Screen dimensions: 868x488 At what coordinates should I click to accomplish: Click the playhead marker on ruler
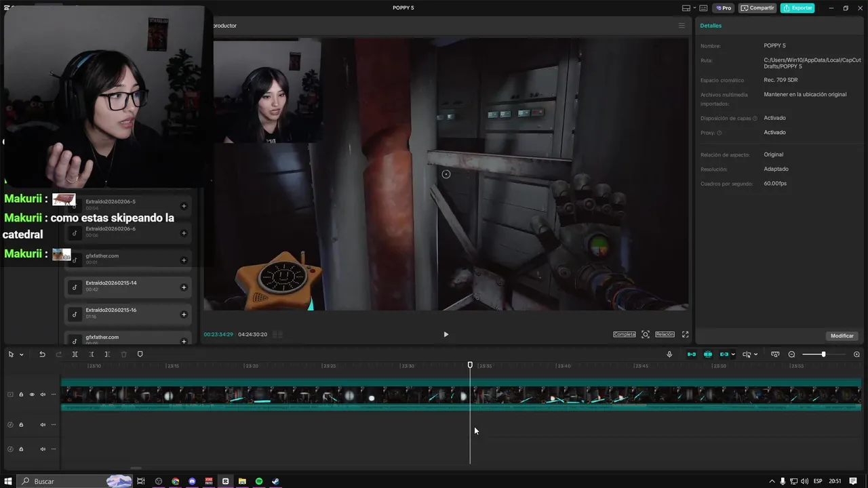coord(470,365)
